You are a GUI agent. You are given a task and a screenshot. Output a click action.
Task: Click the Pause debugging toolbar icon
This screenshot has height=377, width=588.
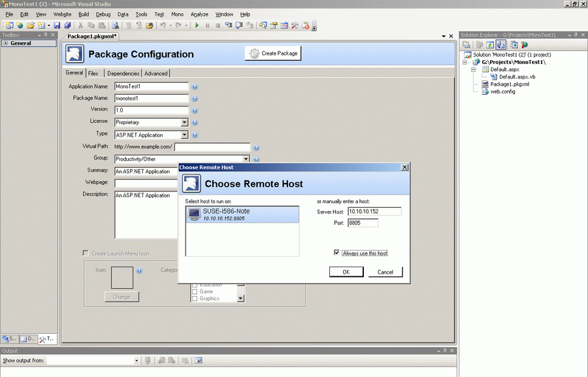pos(207,25)
